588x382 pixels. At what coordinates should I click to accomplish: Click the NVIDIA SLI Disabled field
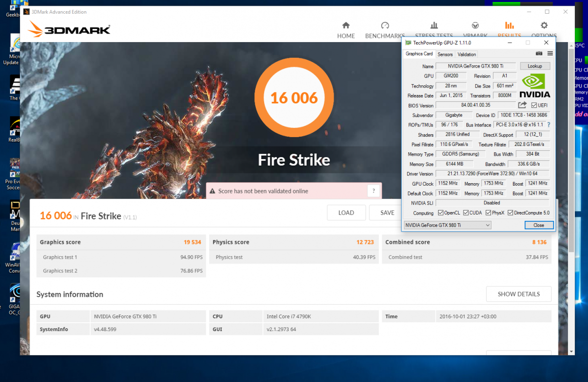tap(492, 203)
